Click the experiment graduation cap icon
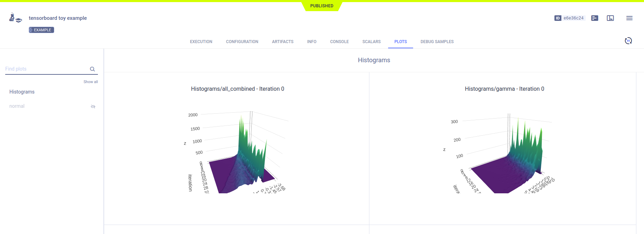Image resolution: width=644 pixels, height=234 pixels. tap(15, 18)
